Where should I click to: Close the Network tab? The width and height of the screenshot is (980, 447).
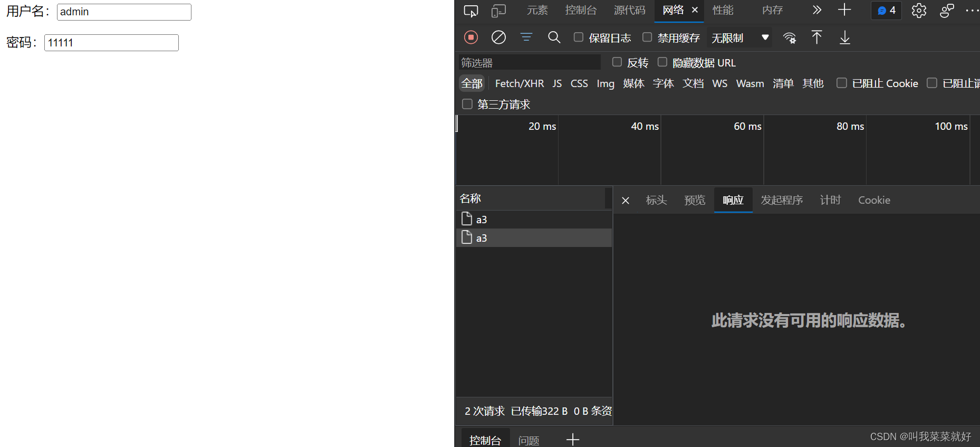coord(695,10)
